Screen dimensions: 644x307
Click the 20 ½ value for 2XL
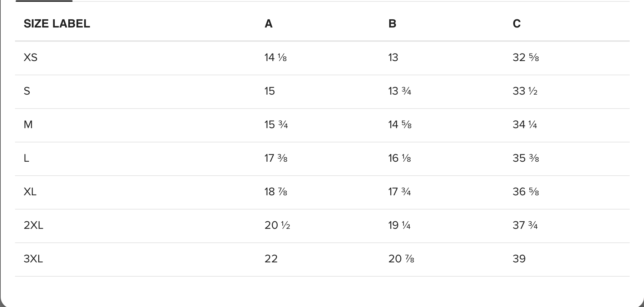click(277, 225)
